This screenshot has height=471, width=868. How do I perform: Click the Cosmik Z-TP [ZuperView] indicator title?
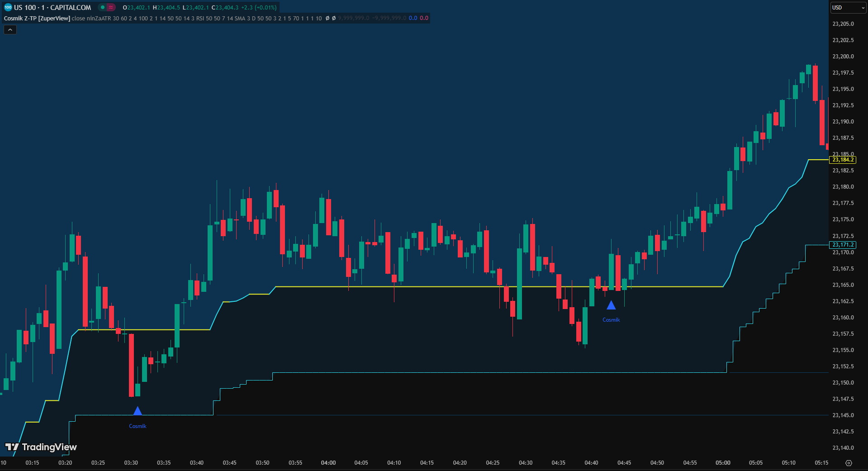click(37, 19)
